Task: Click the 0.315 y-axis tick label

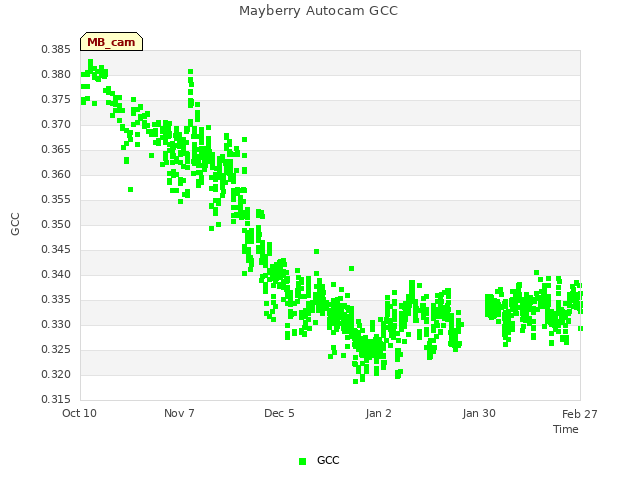Action: pos(56,399)
